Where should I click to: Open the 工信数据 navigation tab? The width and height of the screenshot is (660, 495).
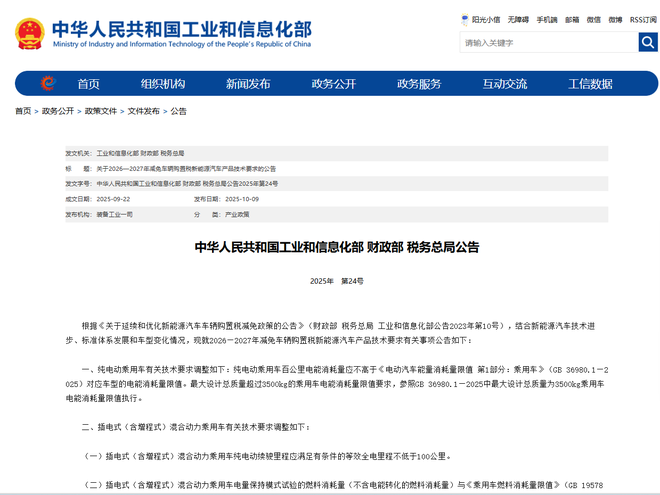coord(590,83)
